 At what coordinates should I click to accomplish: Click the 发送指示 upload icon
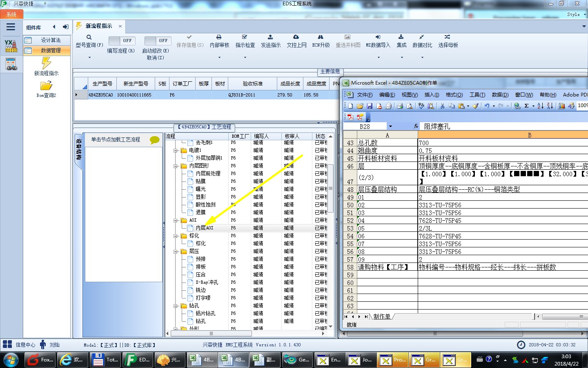point(270,37)
